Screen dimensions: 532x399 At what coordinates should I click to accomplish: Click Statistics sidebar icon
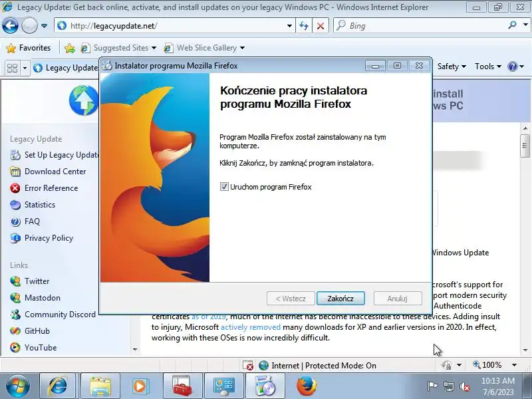point(15,205)
